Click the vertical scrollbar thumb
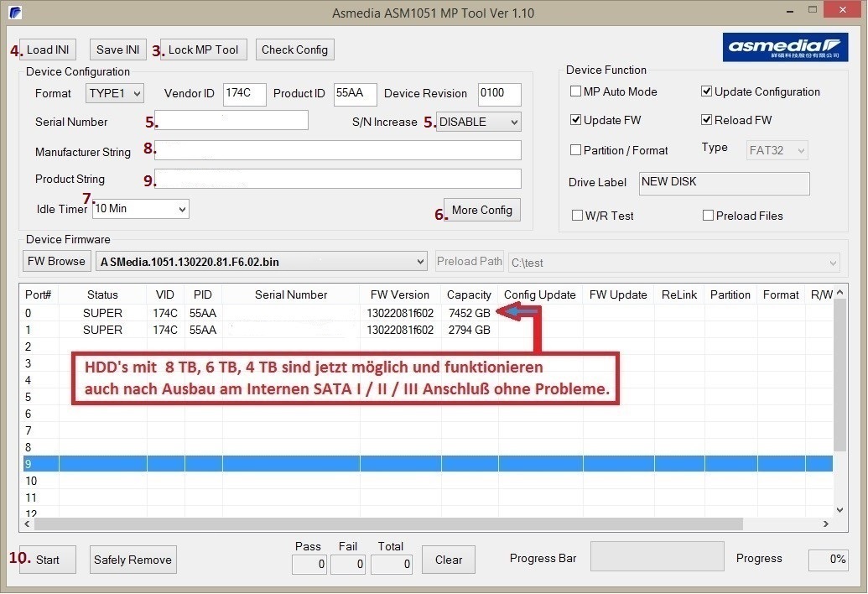The image size is (868, 594). [x=839, y=375]
